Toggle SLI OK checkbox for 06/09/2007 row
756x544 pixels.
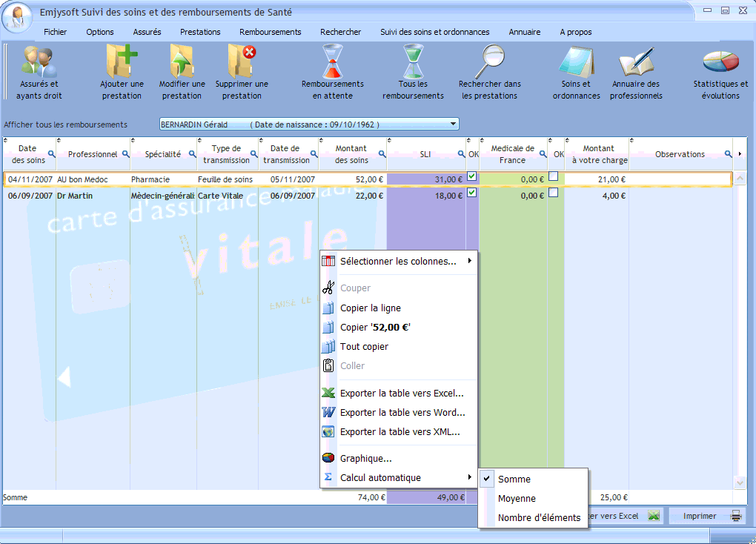(x=472, y=193)
